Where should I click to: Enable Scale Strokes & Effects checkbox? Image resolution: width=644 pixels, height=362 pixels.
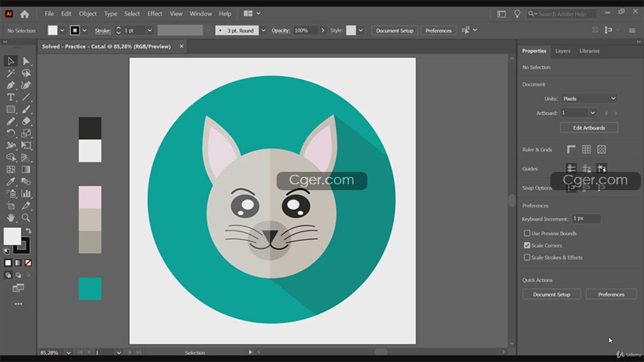tap(527, 257)
